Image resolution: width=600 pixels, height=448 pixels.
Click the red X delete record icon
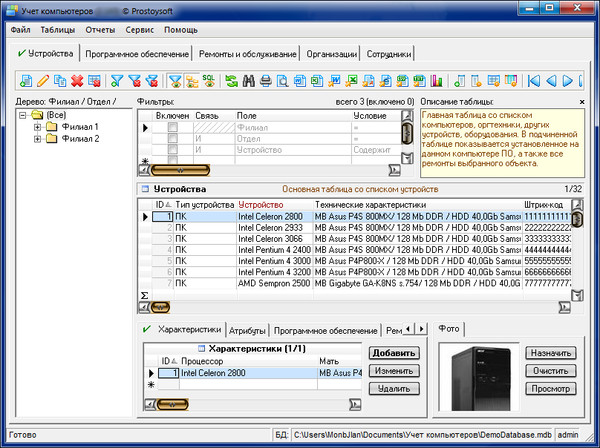tap(76, 80)
